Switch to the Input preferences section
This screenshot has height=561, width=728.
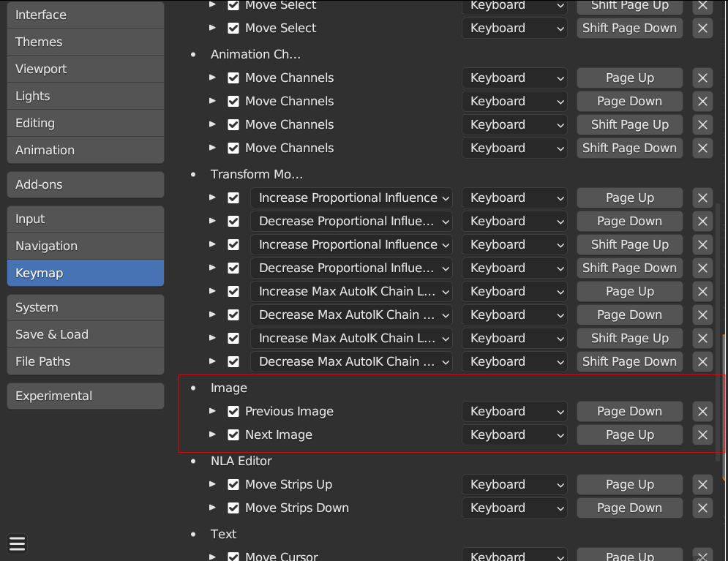85,219
